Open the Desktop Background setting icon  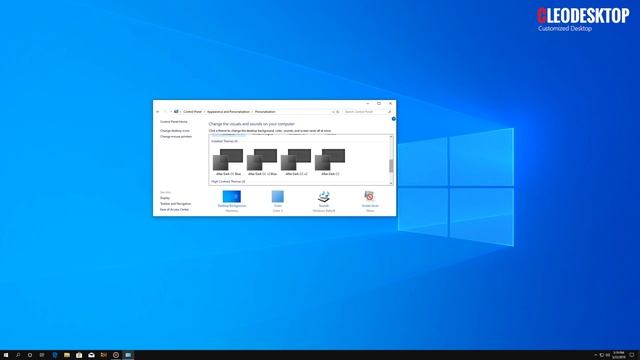231,196
